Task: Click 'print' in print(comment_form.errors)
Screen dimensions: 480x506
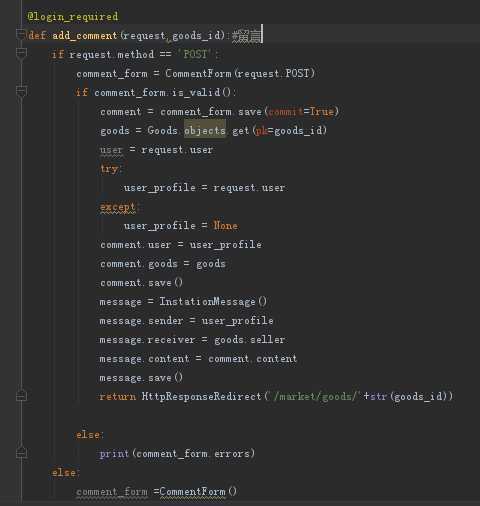Action: pos(114,454)
